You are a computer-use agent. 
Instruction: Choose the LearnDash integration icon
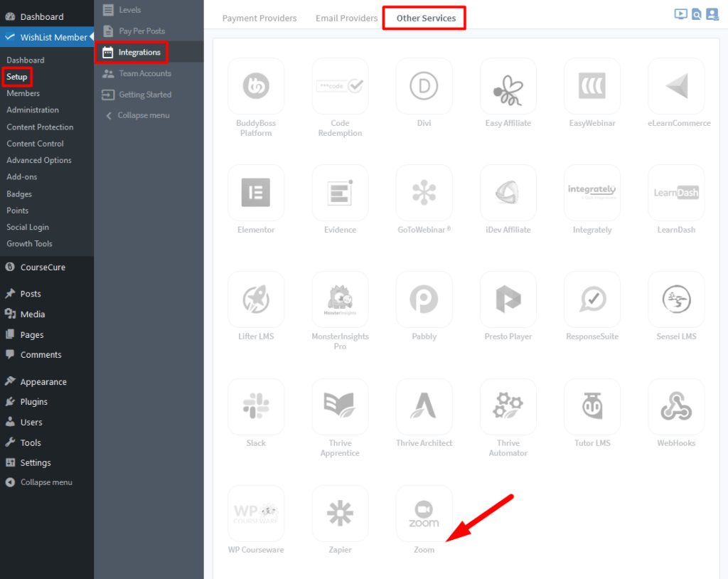tap(676, 192)
